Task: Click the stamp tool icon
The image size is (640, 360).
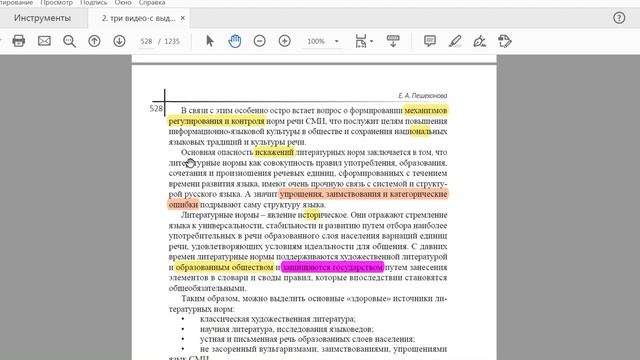Action: [x=505, y=41]
